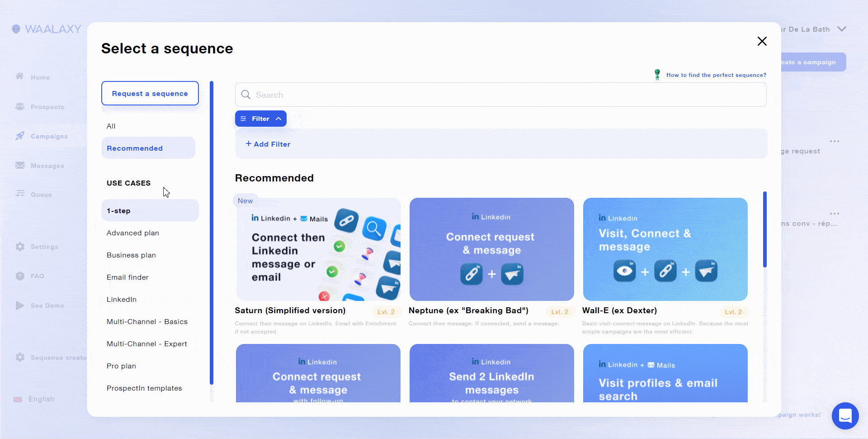Open the Visit profiles & email search card
This screenshot has height=439, width=868.
(x=665, y=373)
